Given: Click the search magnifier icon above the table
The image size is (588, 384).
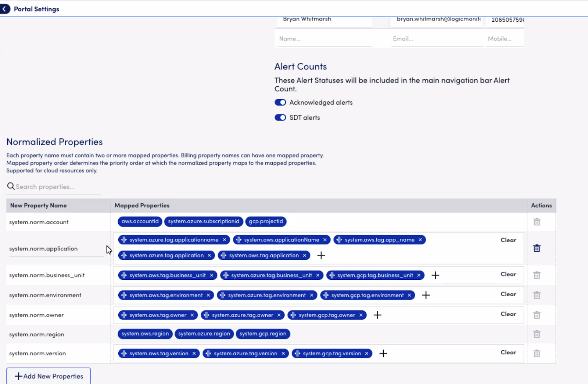Looking at the screenshot, I should pos(11,186).
